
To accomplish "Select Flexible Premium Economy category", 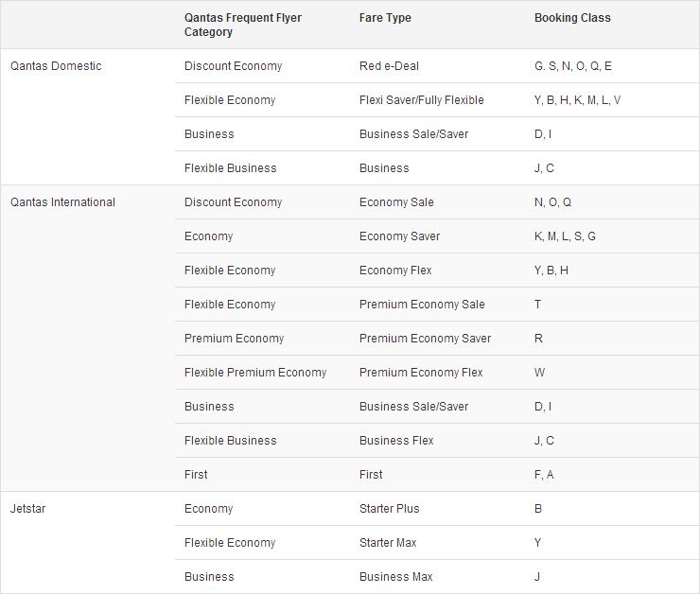I will [x=255, y=373].
